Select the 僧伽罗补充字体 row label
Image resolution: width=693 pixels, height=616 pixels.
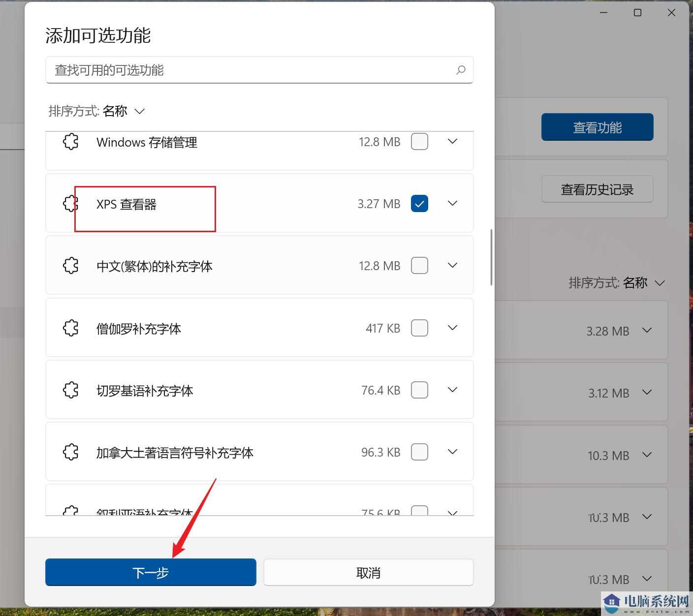139,329
